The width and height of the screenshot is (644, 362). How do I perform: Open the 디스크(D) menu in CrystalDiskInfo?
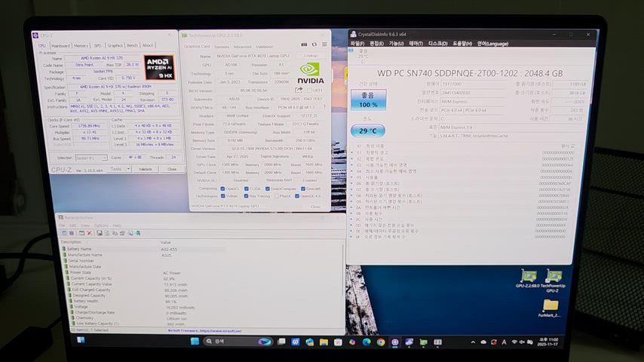click(438, 43)
